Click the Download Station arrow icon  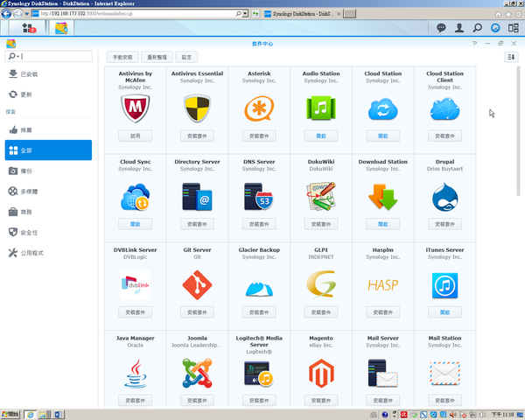(x=382, y=198)
